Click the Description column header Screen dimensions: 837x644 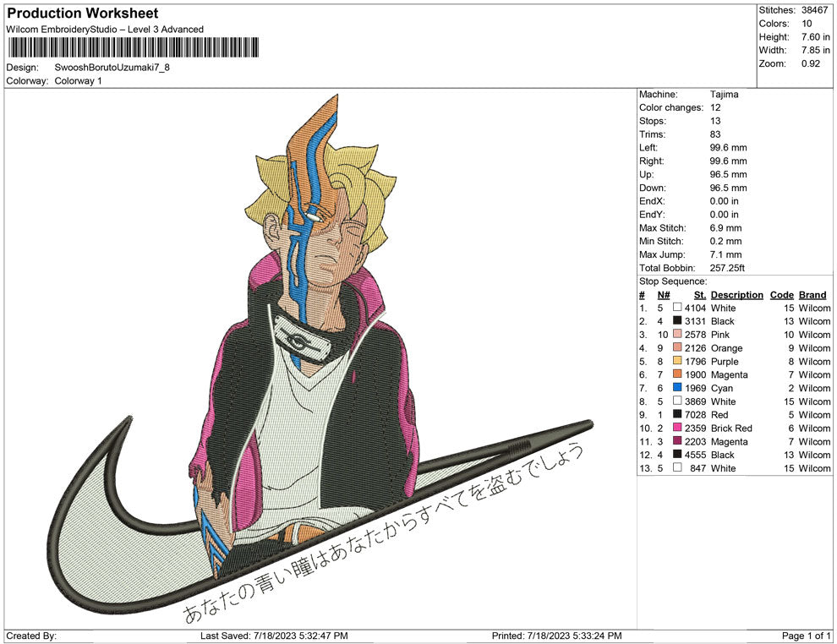736,295
